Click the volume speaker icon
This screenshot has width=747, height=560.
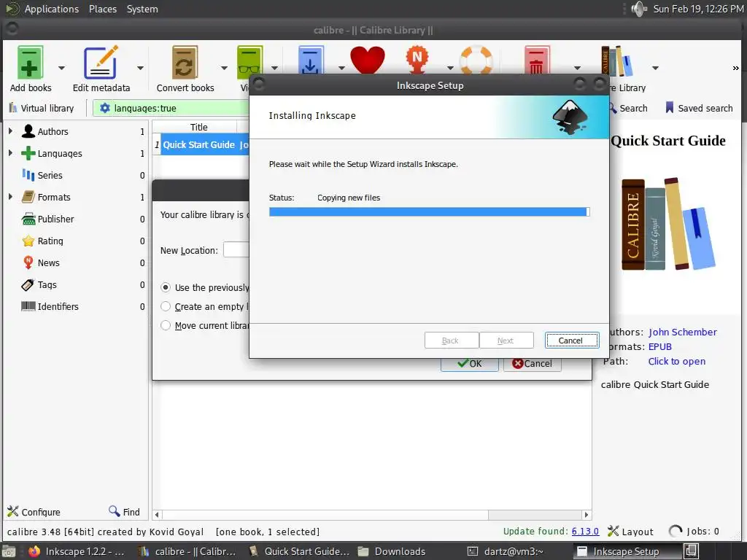pos(638,9)
